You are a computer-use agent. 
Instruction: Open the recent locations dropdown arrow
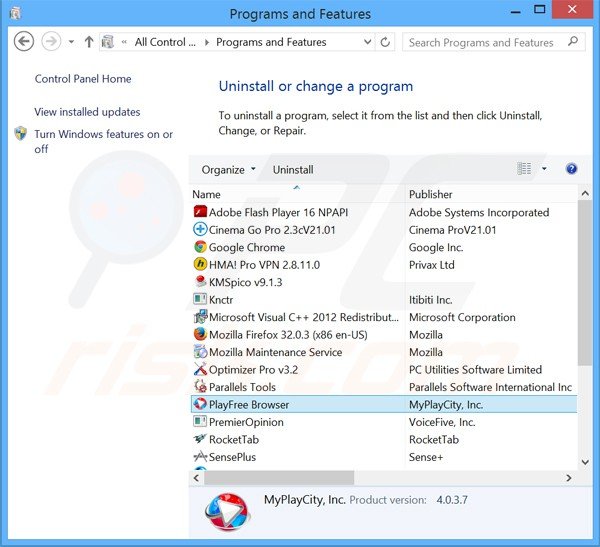[71, 42]
